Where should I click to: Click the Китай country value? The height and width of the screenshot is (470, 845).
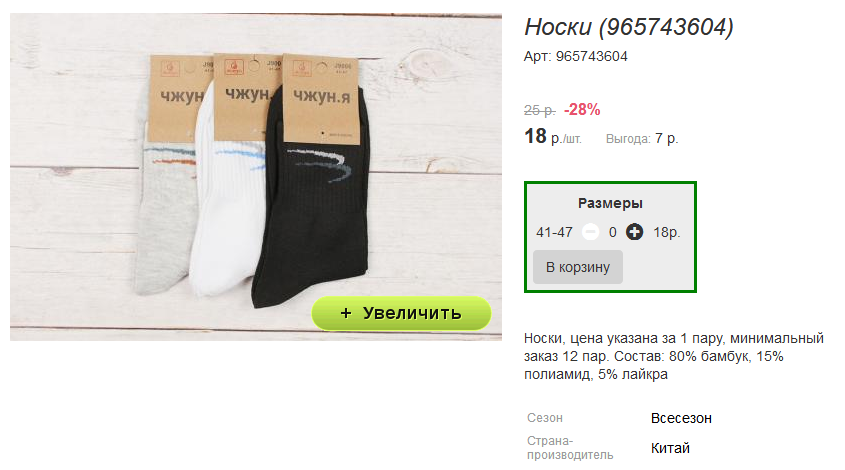tap(670, 448)
